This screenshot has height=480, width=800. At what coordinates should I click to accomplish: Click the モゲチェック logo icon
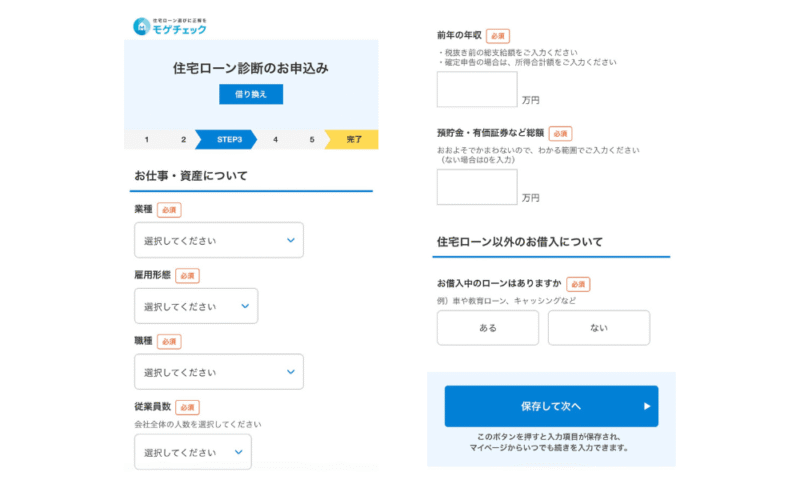141,26
